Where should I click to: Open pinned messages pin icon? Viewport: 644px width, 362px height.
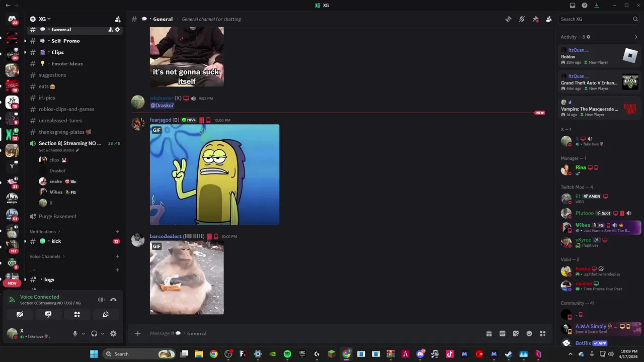535,19
